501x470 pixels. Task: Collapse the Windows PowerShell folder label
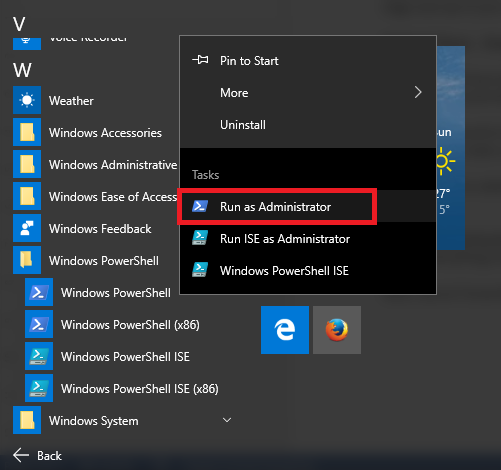(104, 261)
